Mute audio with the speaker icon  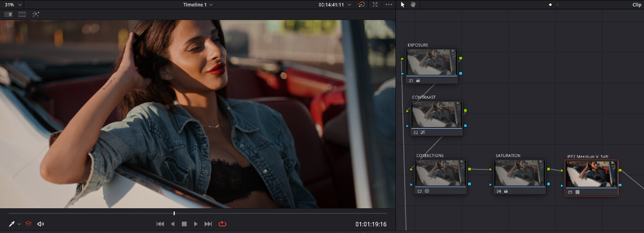pyautogui.click(x=41, y=224)
